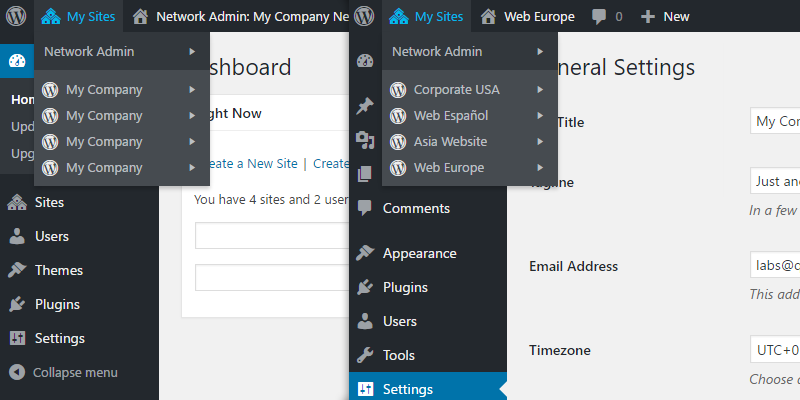
Task: Expand the Web Español submenu arrow
Action: (540, 116)
